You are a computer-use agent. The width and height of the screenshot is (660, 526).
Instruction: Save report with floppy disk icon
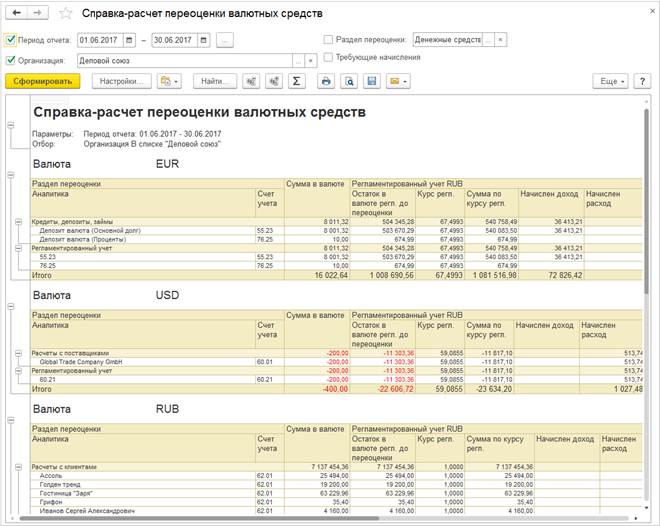click(x=372, y=81)
